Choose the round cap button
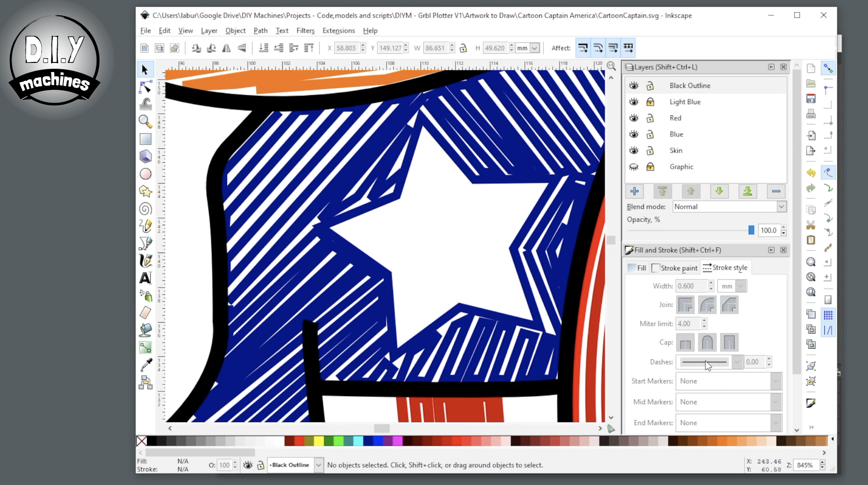 pyautogui.click(x=707, y=343)
